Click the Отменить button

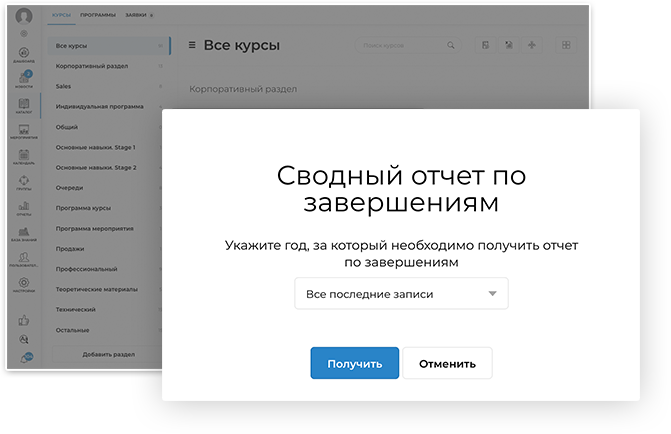[x=447, y=363]
